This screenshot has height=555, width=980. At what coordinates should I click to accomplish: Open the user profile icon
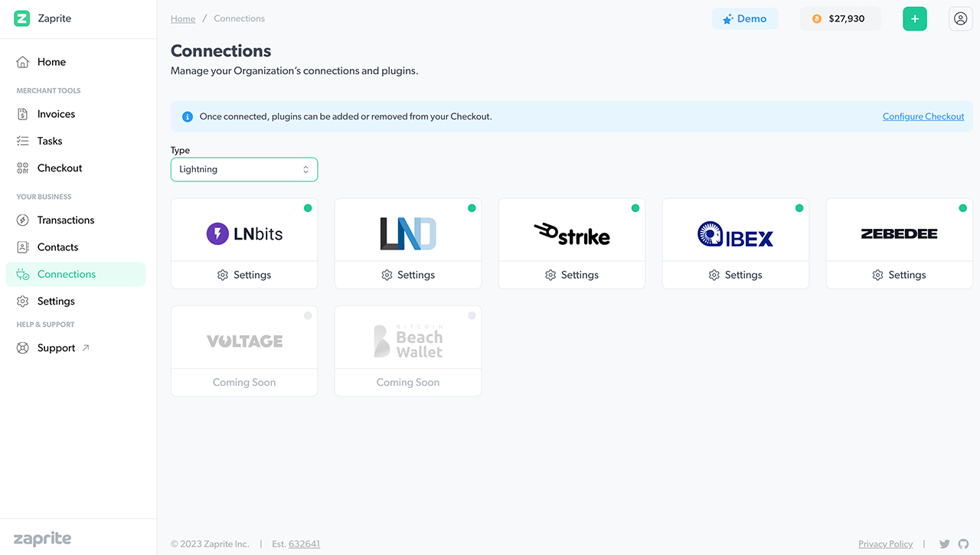click(961, 19)
